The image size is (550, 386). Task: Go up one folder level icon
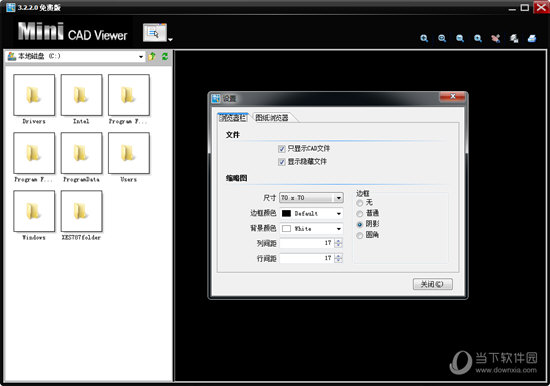coord(152,56)
